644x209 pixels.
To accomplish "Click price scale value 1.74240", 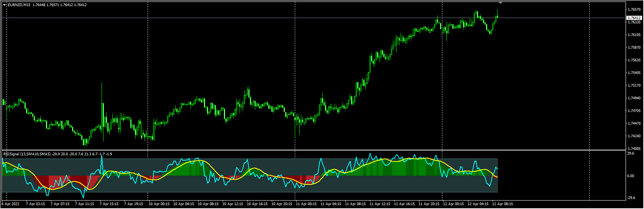I will point(634,136).
